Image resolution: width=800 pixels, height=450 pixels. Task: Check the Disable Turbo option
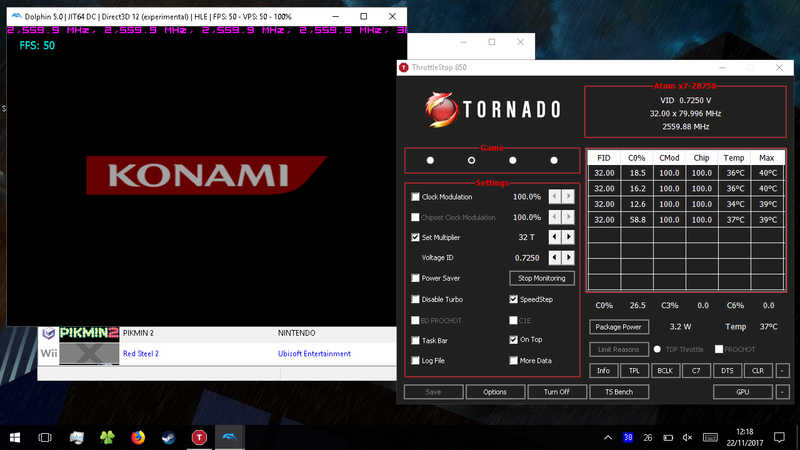[x=415, y=299]
